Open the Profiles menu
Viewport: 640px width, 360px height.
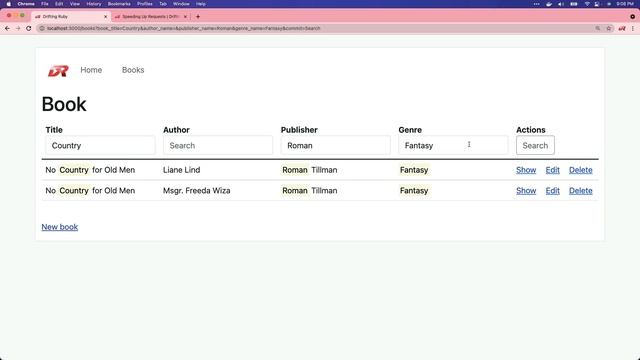point(144,4)
